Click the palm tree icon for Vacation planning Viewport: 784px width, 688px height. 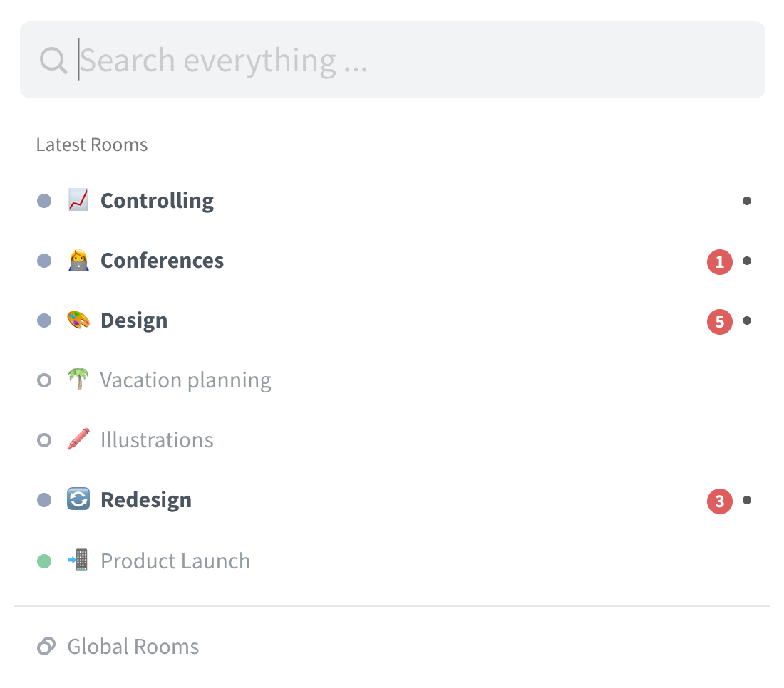click(x=78, y=379)
